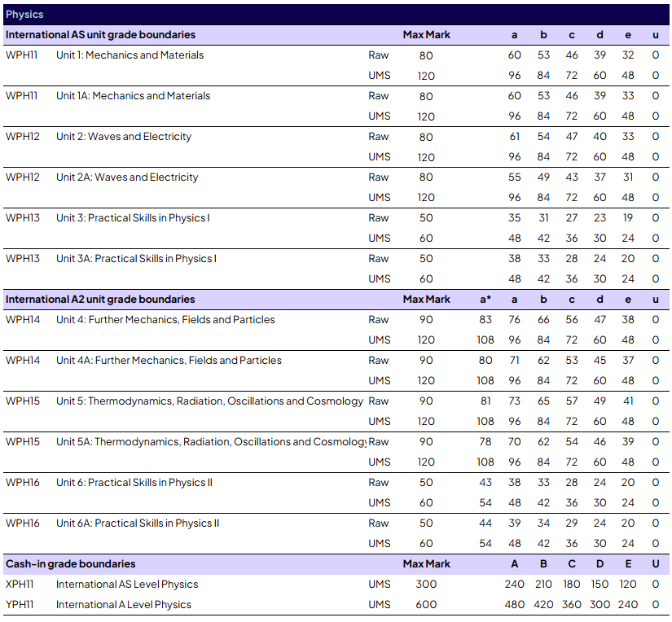The width and height of the screenshot is (672, 622).
Task: Select the YPH11 code
Action: (20, 604)
